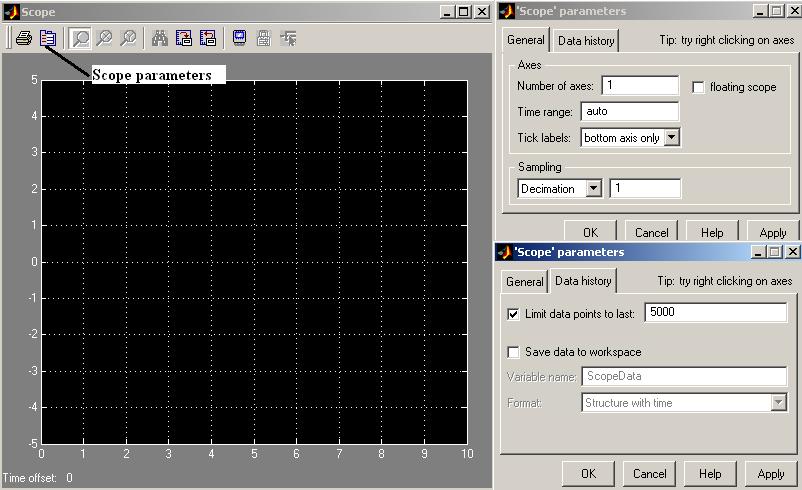Click the Time offset: label
The image size is (802, 490).
point(30,478)
